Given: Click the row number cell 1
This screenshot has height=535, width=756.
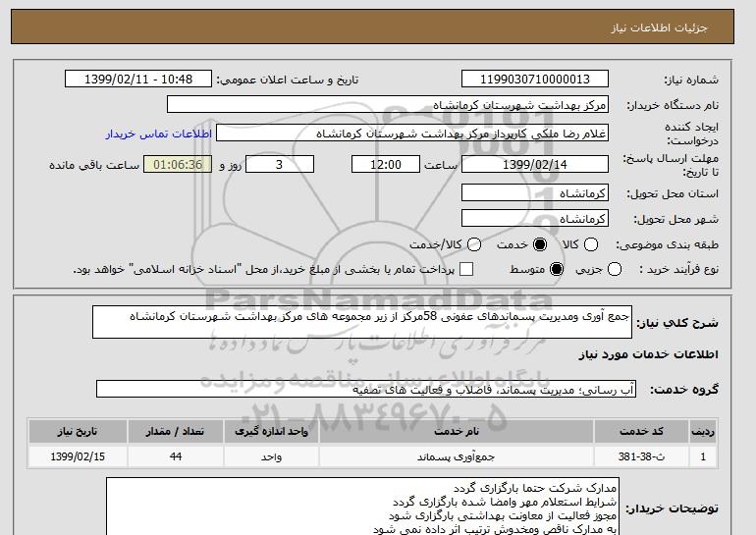Looking at the screenshot, I should pos(703,456).
